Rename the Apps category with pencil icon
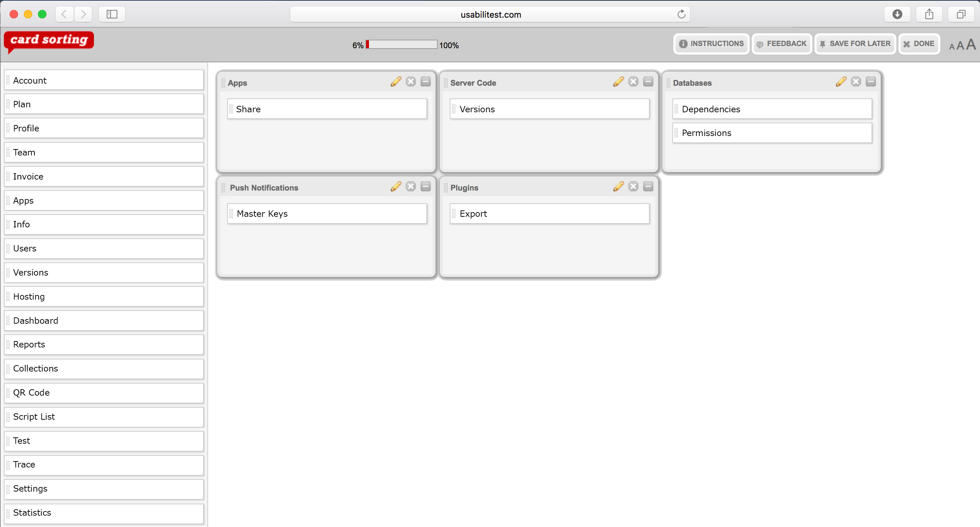980x527 pixels. (x=396, y=82)
